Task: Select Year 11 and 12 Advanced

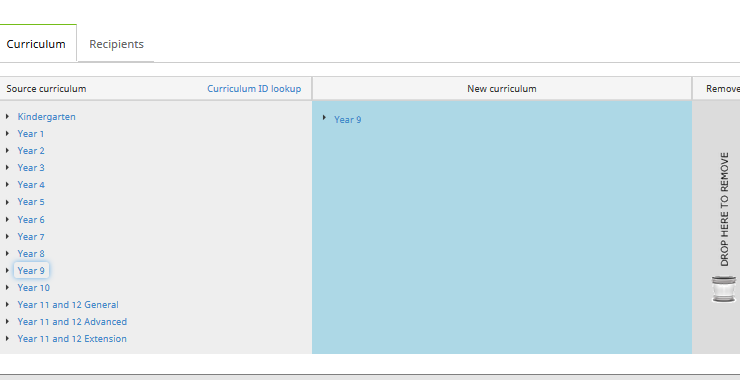Action: [72, 321]
